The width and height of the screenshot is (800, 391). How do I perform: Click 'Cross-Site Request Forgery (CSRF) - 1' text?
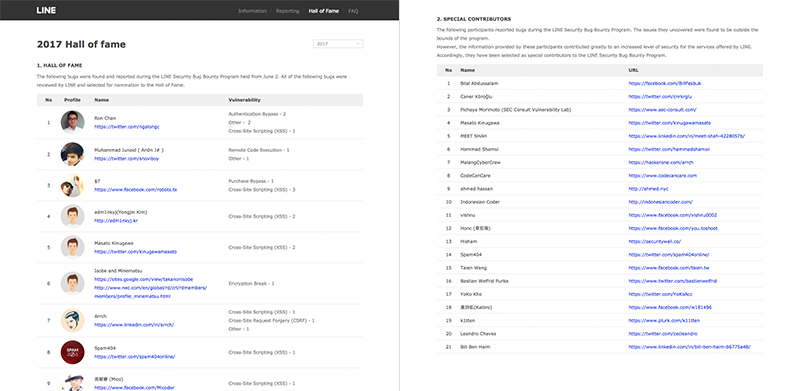point(271,321)
